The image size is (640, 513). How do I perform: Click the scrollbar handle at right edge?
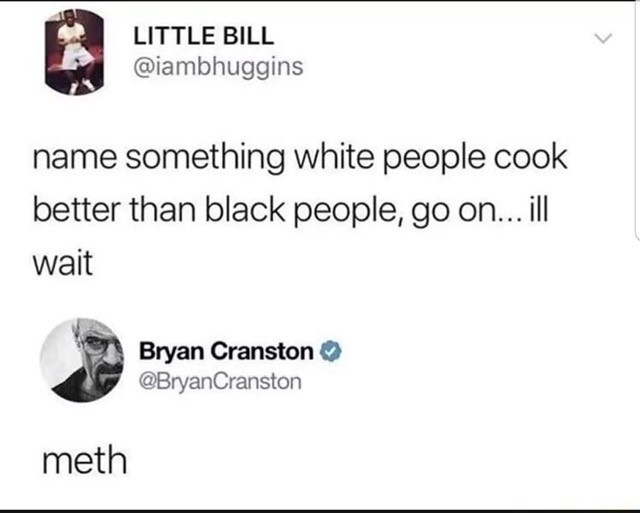(x=637, y=122)
